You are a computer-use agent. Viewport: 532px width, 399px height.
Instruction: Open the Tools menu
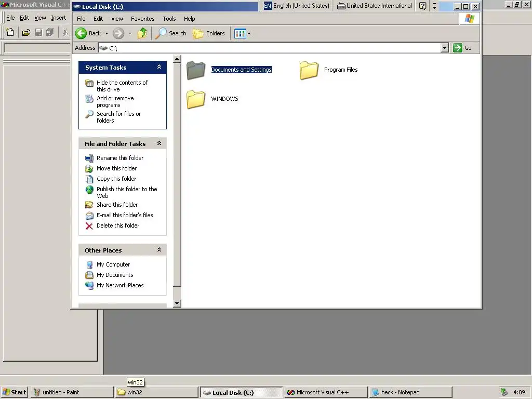point(169,19)
